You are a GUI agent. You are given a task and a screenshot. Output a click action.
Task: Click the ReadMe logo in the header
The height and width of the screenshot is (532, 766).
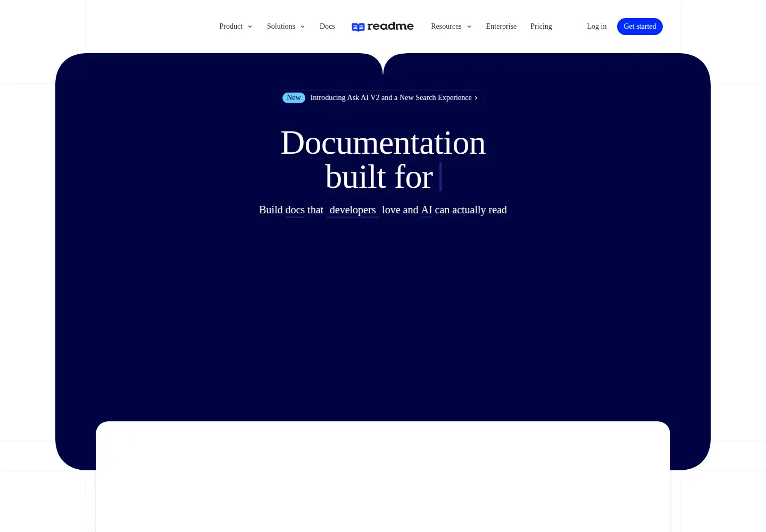coord(382,27)
